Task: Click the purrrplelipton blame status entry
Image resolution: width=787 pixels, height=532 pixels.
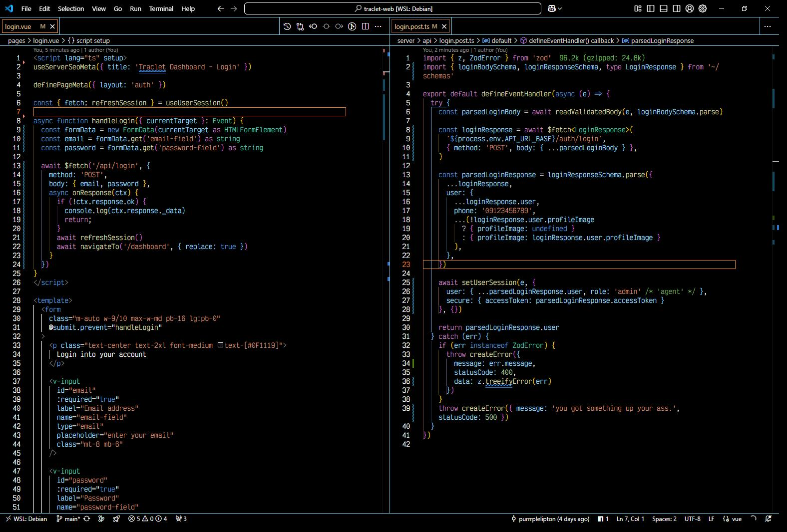Action: pyautogui.click(x=550, y=519)
